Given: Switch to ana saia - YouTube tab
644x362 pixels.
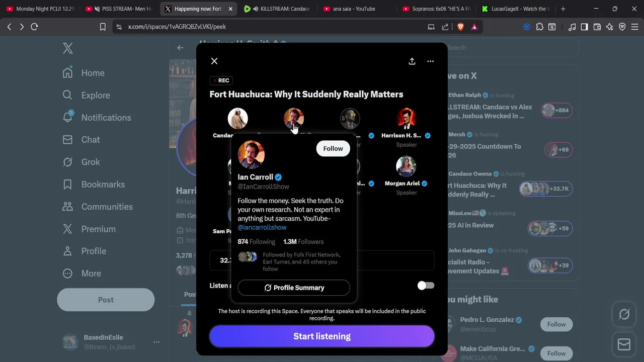Looking at the screenshot, I should [x=356, y=9].
